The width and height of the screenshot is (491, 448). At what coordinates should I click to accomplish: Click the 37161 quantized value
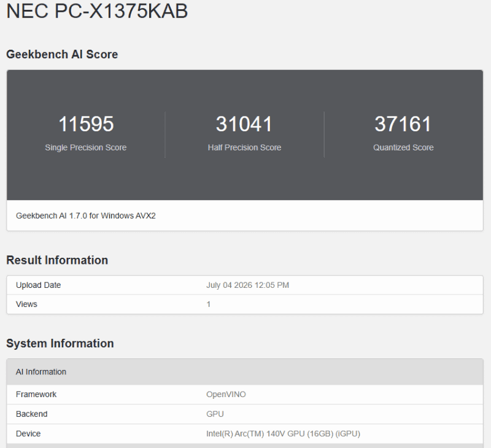[403, 124]
